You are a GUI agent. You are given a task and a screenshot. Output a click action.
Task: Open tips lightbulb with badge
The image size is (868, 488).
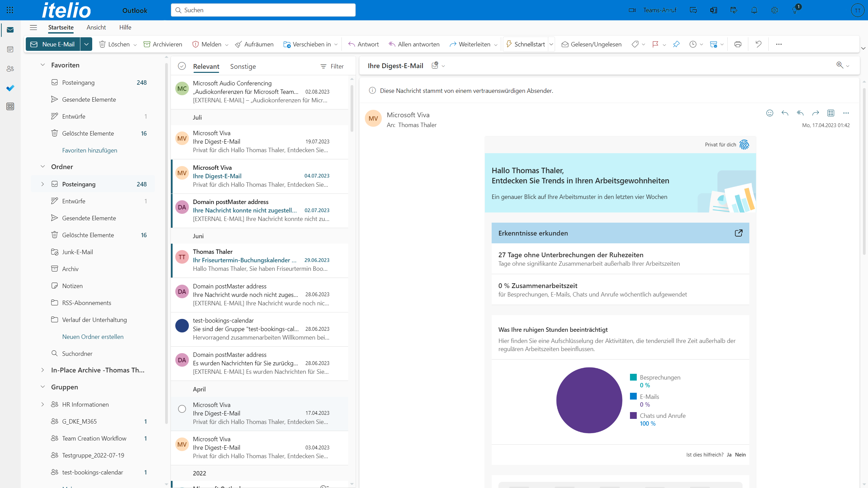click(x=795, y=10)
